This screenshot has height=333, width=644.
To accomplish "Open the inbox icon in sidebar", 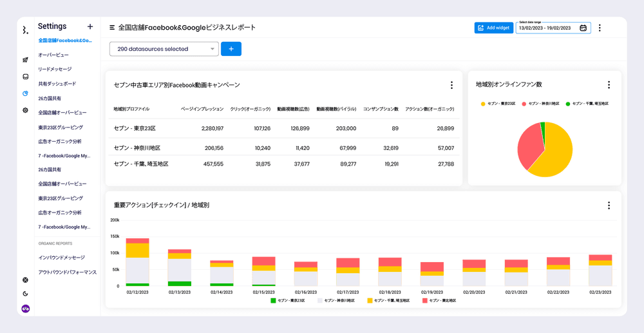I will [x=26, y=77].
